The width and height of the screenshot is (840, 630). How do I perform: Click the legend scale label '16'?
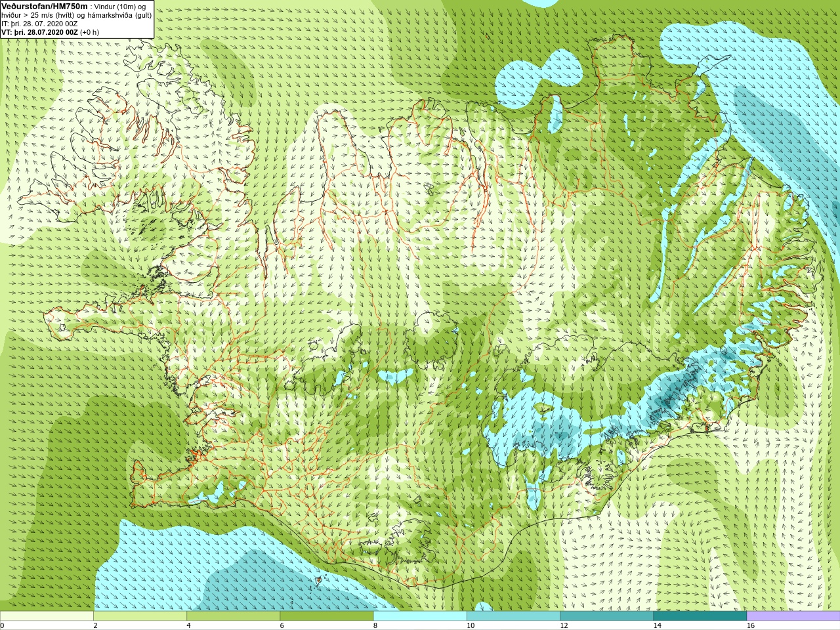click(x=751, y=625)
